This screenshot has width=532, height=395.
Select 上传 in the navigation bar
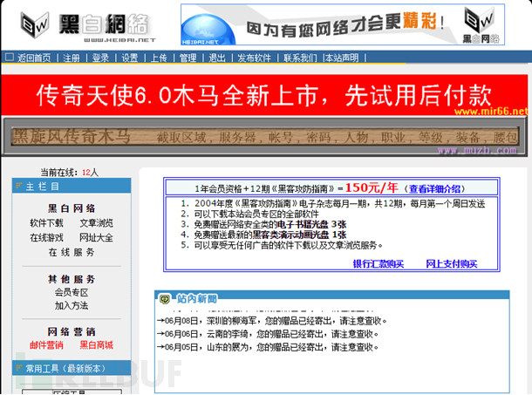point(159,58)
